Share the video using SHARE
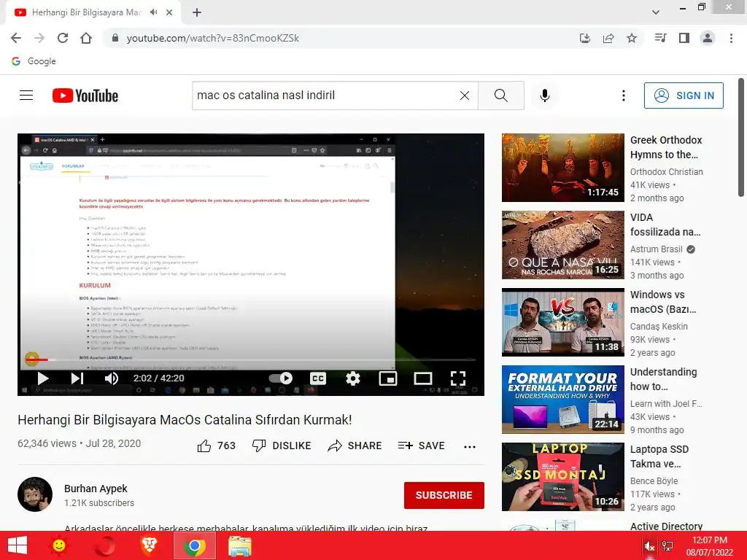The width and height of the screenshot is (747, 560). pos(355,446)
